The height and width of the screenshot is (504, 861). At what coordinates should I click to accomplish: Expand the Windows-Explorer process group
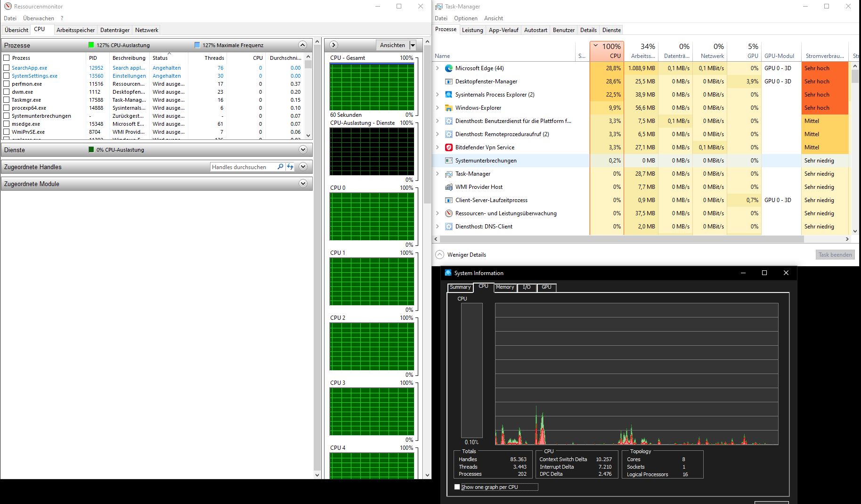pos(438,108)
